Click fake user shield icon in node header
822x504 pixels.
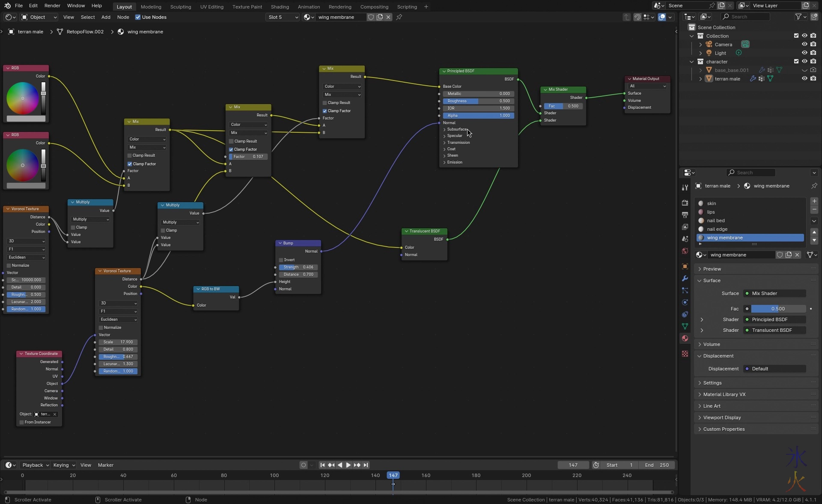[371, 17]
